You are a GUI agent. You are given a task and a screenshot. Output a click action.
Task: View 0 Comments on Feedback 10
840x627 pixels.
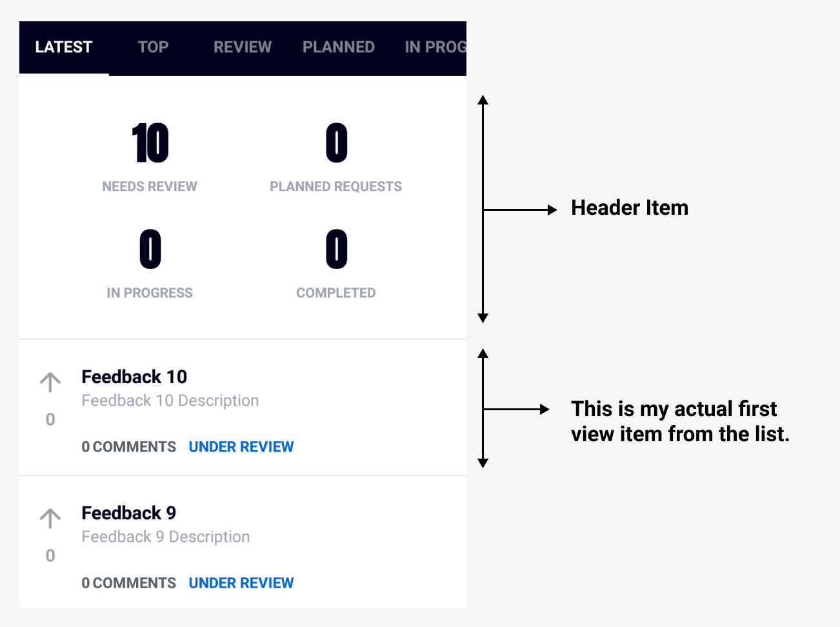[129, 447]
